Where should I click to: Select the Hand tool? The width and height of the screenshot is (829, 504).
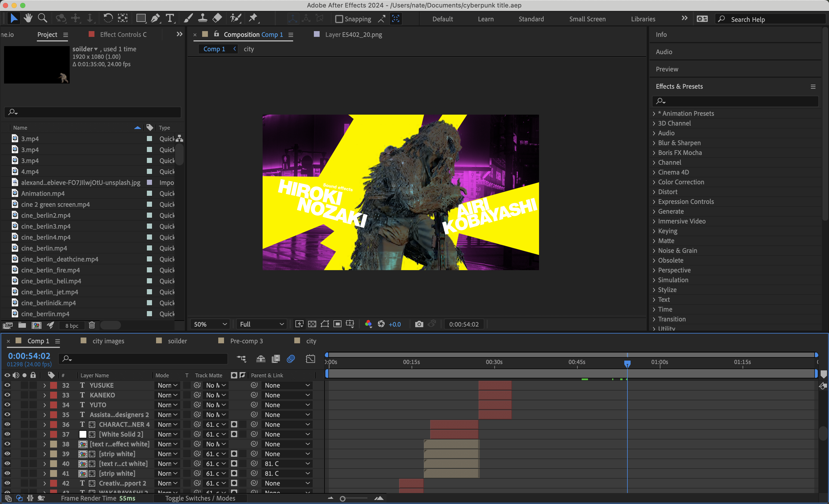pos(28,18)
